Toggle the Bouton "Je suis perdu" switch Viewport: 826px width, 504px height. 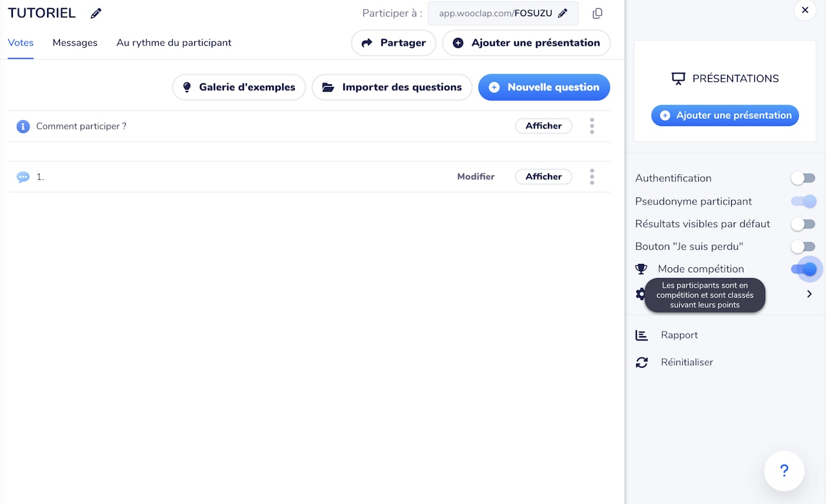(803, 246)
